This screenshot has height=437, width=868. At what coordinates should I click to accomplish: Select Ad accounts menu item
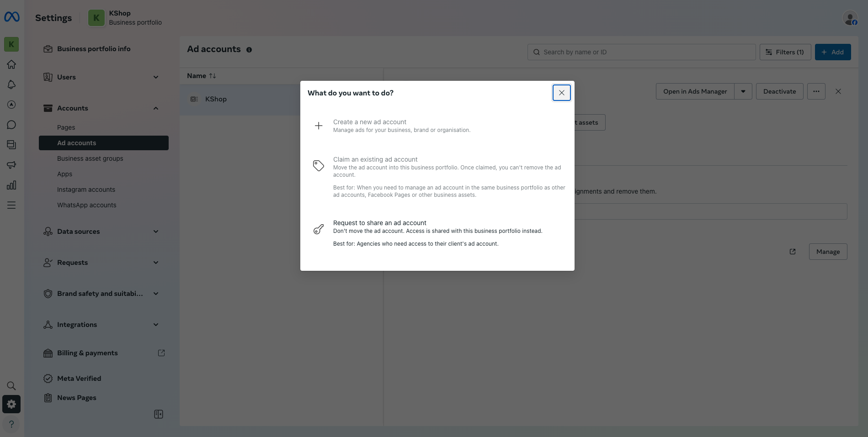(104, 143)
